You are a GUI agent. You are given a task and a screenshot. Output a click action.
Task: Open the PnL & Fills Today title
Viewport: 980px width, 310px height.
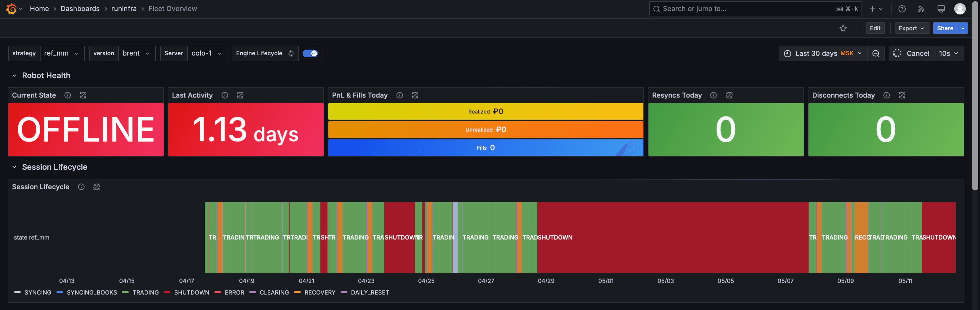pos(360,95)
